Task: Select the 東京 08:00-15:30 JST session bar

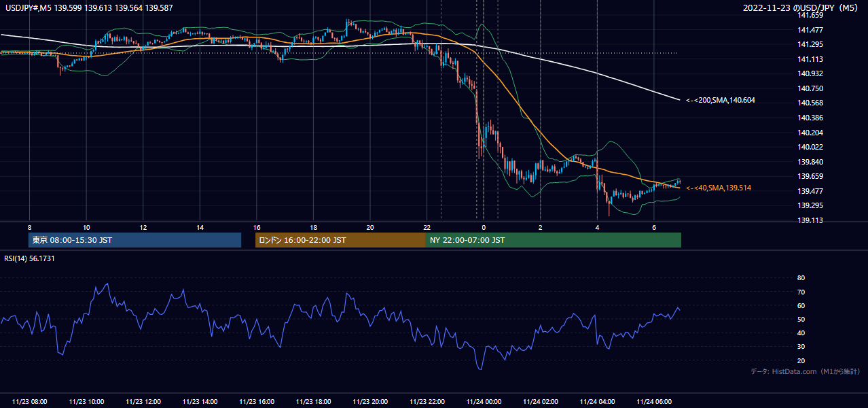Action: tap(135, 240)
